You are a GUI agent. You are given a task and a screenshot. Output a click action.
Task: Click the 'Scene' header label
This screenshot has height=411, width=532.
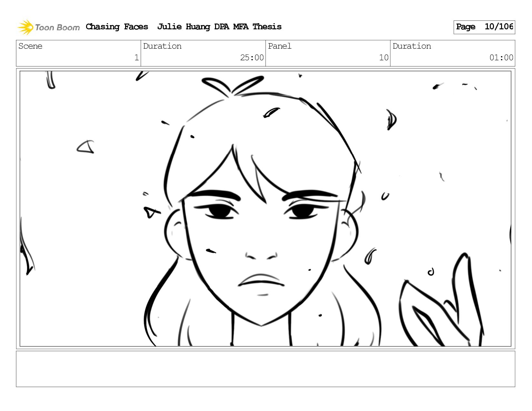(30, 46)
